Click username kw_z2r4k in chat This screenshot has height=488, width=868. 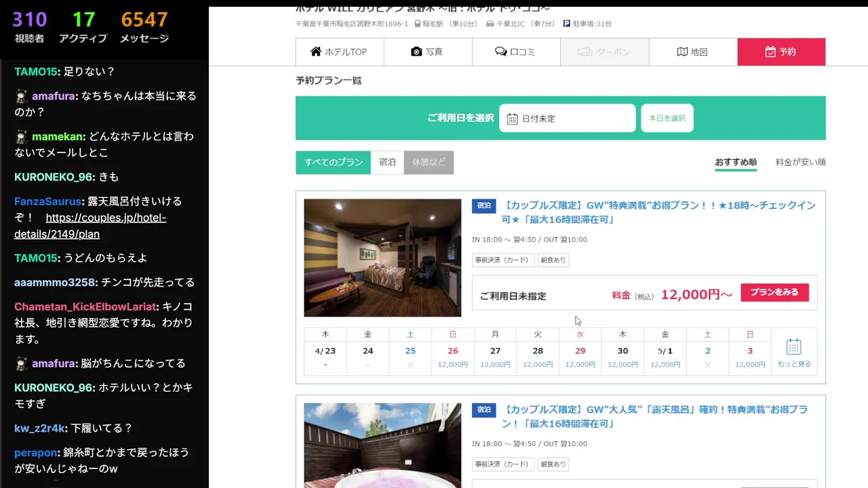[39, 428]
